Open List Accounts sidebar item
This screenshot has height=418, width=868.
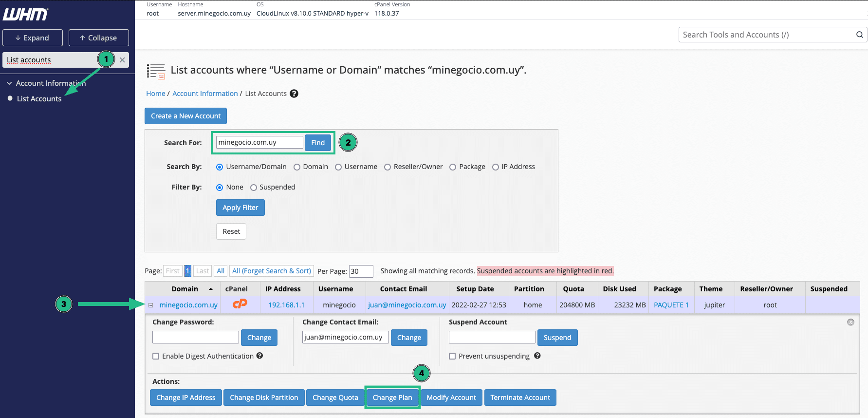pyautogui.click(x=39, y=98)
